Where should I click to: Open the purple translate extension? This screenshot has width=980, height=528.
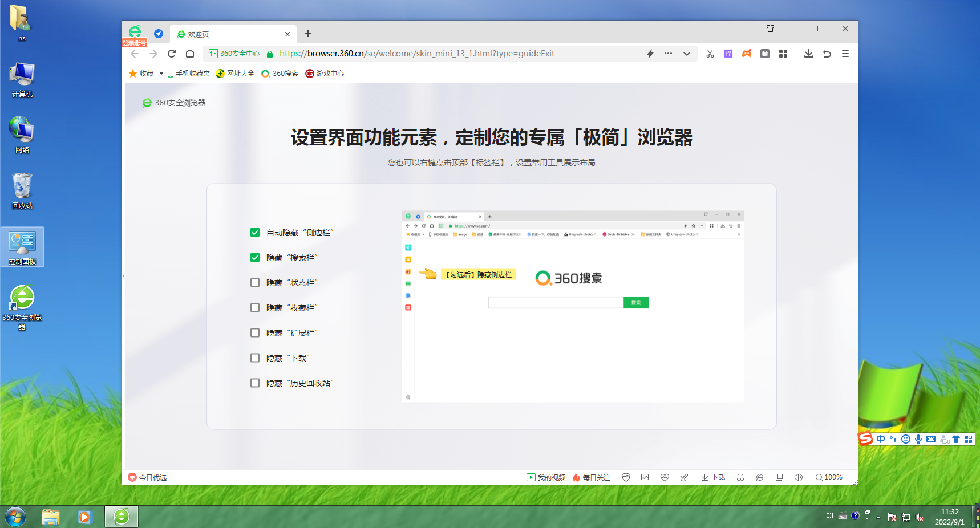[x=728, y=54]
